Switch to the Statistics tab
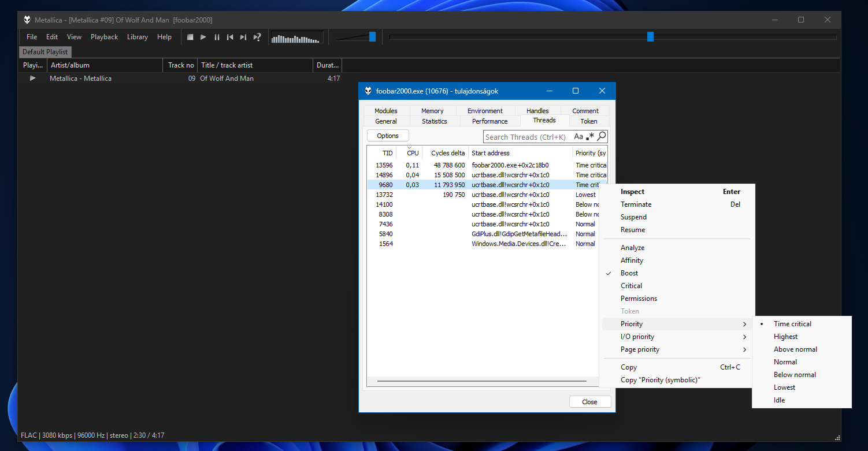 click(435, 121)
